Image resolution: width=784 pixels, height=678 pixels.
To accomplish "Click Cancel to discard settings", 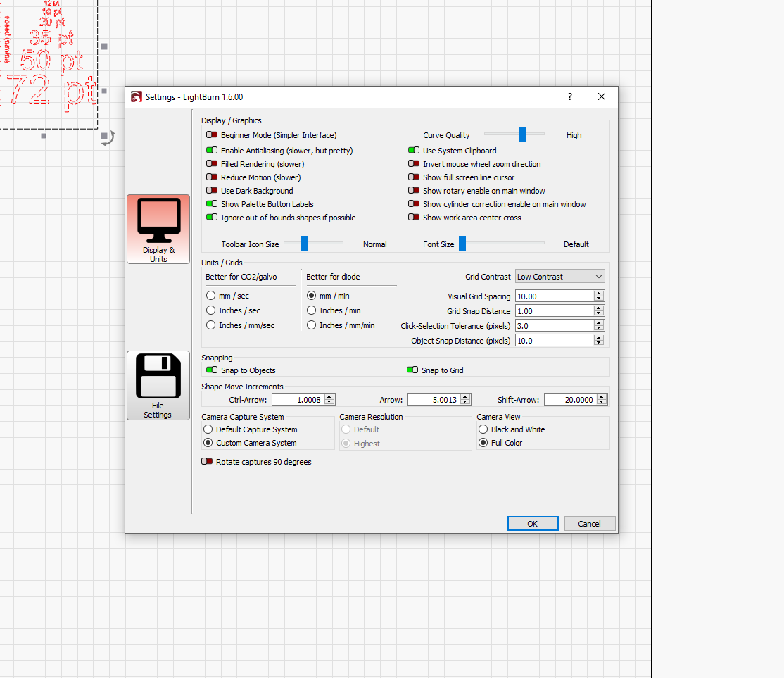I will pos(589,523).
